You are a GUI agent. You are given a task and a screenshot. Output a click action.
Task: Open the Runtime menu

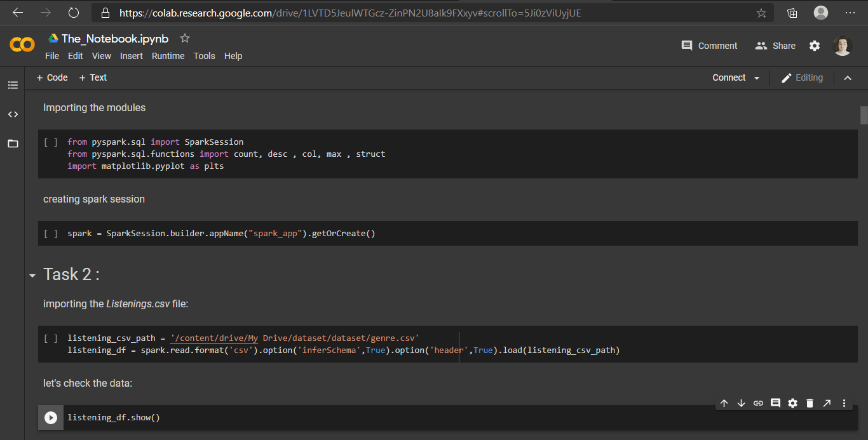pyautogui.click(x=168, y=56)
